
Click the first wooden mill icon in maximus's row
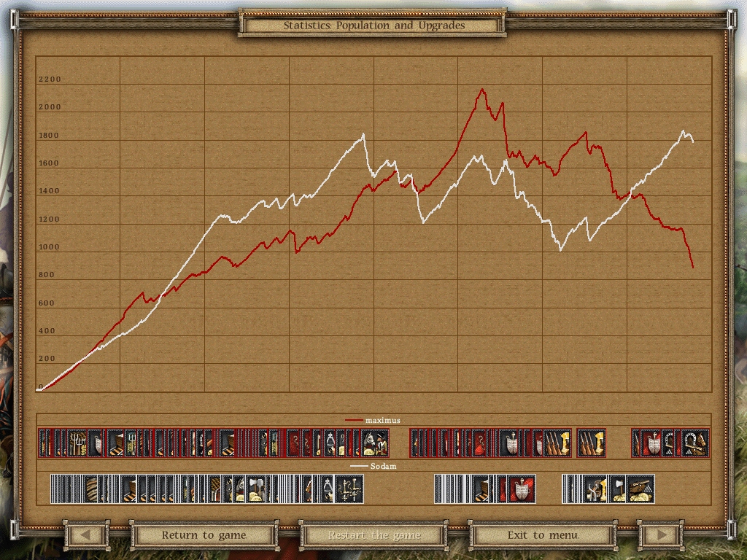(115, 443)
